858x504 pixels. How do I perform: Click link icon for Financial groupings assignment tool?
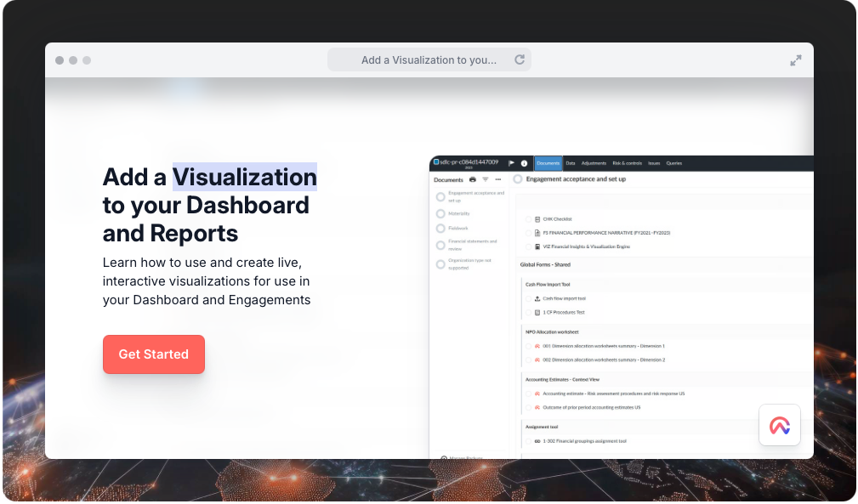tap(537, 441)
